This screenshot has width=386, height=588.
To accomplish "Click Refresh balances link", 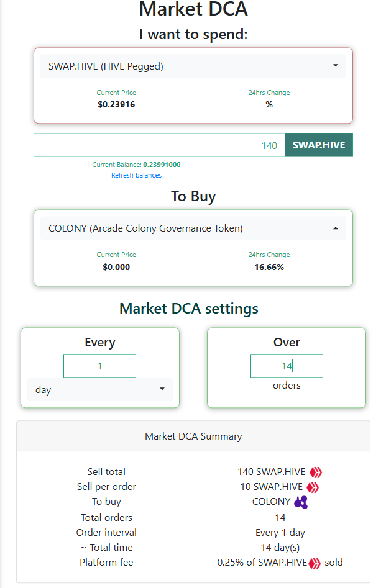I will coord(136,175).
